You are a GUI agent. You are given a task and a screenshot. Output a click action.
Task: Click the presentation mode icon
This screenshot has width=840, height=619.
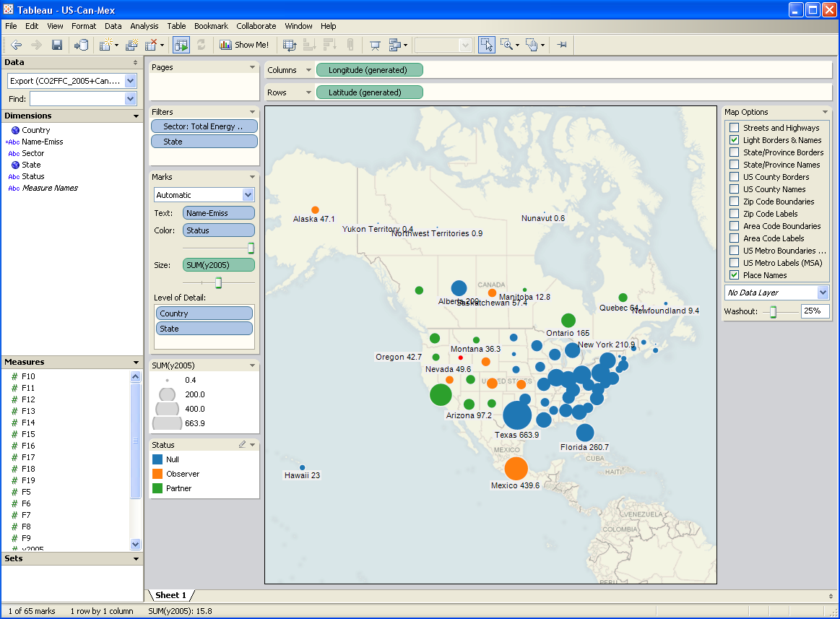tap(375, 45)
